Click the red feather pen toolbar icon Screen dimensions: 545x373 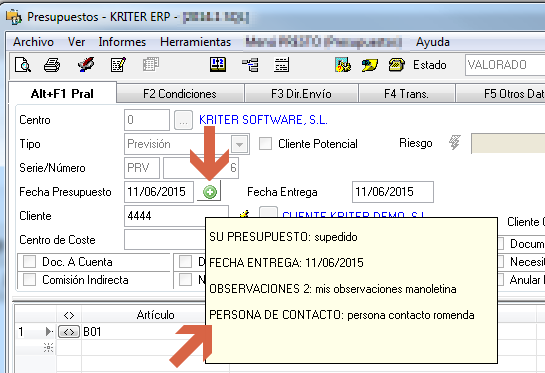86,65
